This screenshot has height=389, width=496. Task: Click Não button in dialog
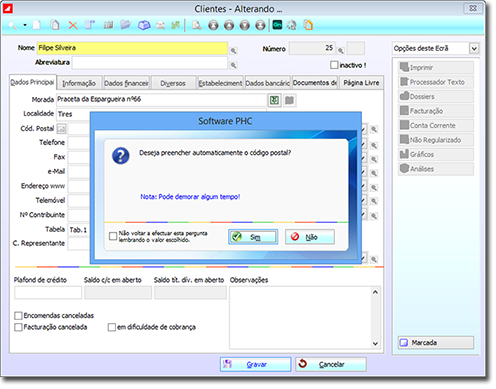click(310, 237)
